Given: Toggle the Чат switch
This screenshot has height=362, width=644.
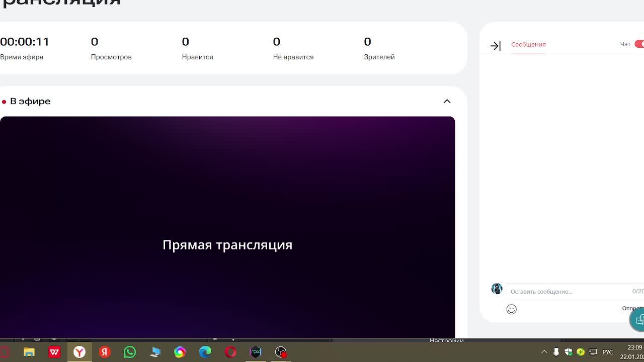Looking at the screenshot, I should pos(639,44).
